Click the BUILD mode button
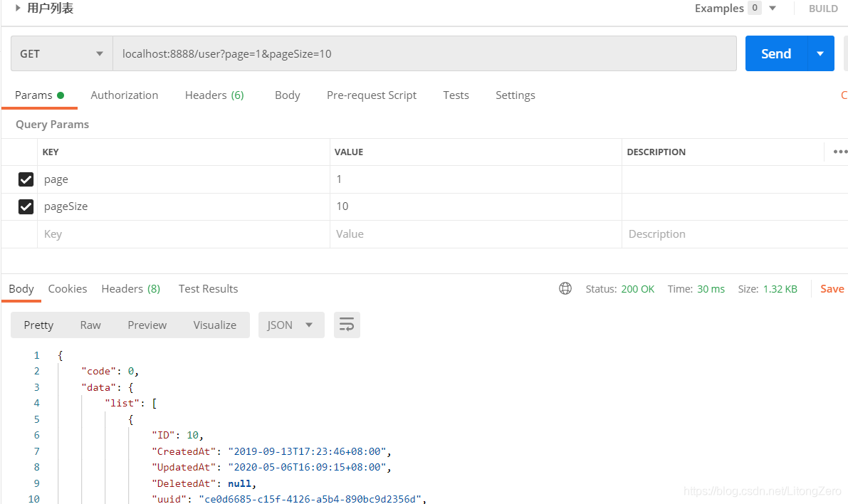The image size is (848, 504). click(x=823, y=8)
